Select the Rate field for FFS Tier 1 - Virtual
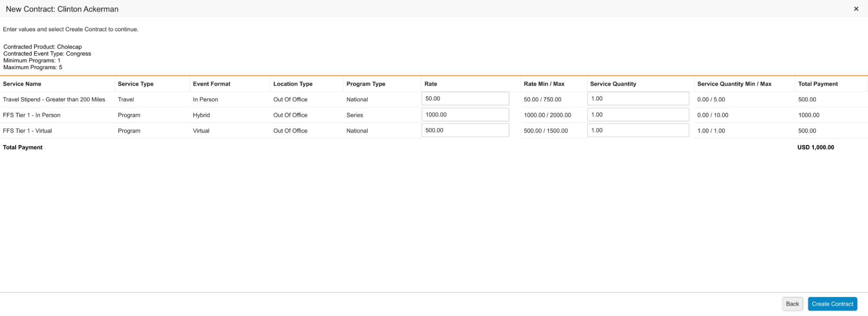 pyautogui.click(x=465, y=130)
